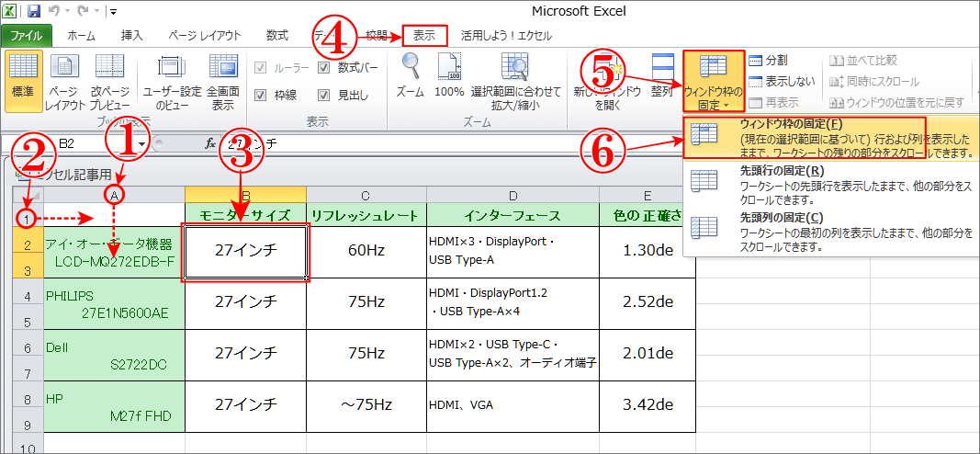The width and height of the screenshot is (980, 454).
Task: Switch to the 挿入 ribbon tab
Action: click(x=132, y=36)
